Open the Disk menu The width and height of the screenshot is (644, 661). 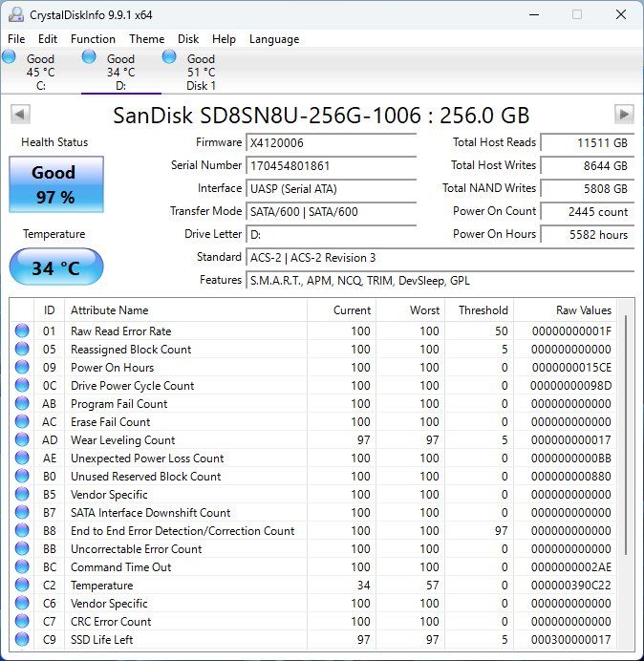coord(188,39)
